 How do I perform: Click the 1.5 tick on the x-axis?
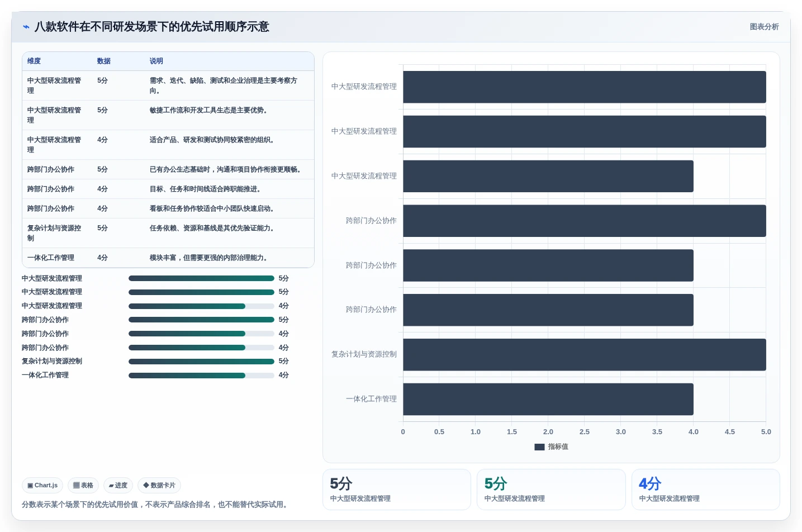click(512, 432)
